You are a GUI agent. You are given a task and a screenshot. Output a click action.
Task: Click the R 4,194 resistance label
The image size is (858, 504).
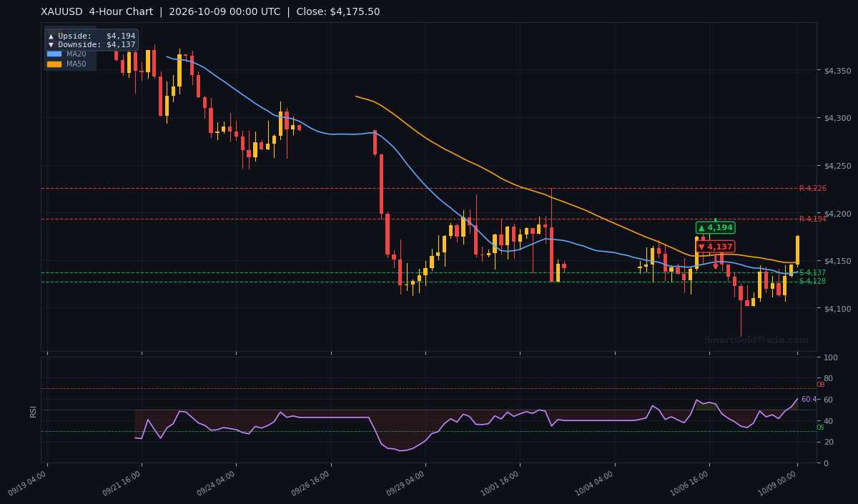pyautogui.click(x=812, y=219)
